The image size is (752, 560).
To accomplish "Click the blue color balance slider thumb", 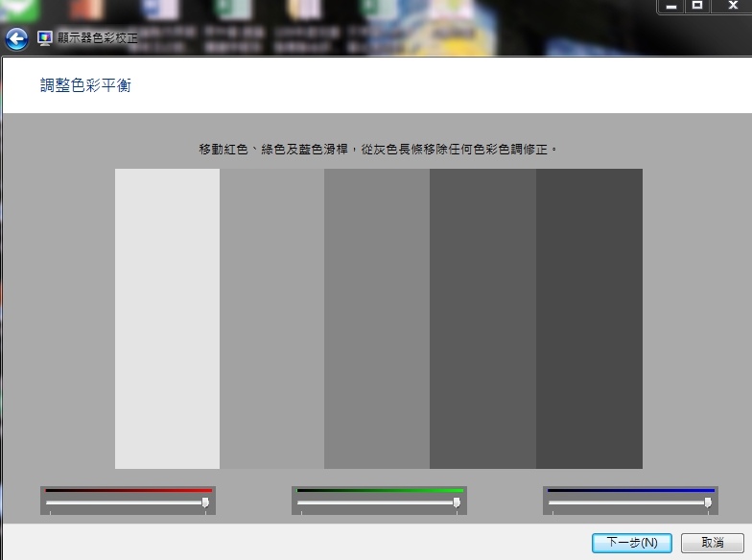I will 708,502.
